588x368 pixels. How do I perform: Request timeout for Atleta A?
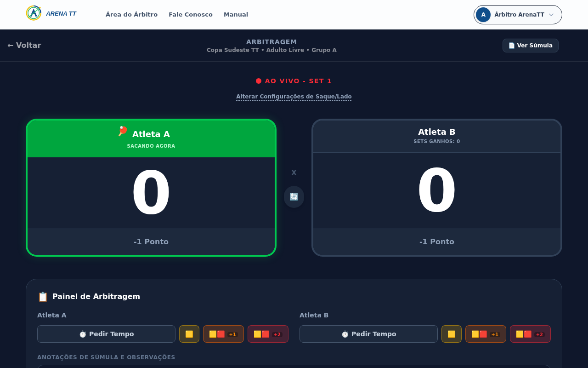point(106,334)
